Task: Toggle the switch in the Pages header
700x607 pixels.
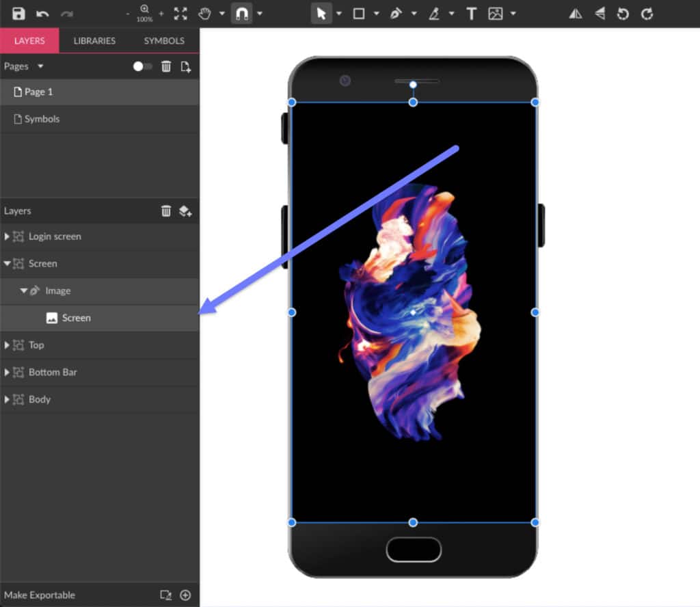Action: pos(142,66)
